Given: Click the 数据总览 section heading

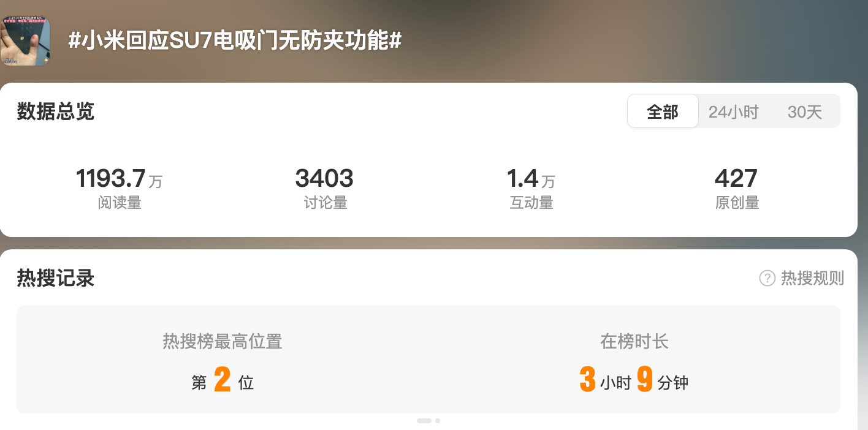Looking at the screenshot, I should [56, 111].
